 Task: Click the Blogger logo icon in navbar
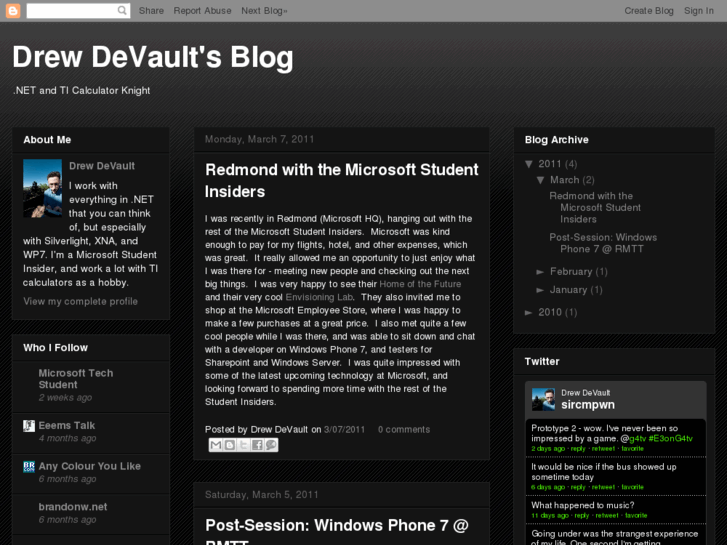point(14,11)
